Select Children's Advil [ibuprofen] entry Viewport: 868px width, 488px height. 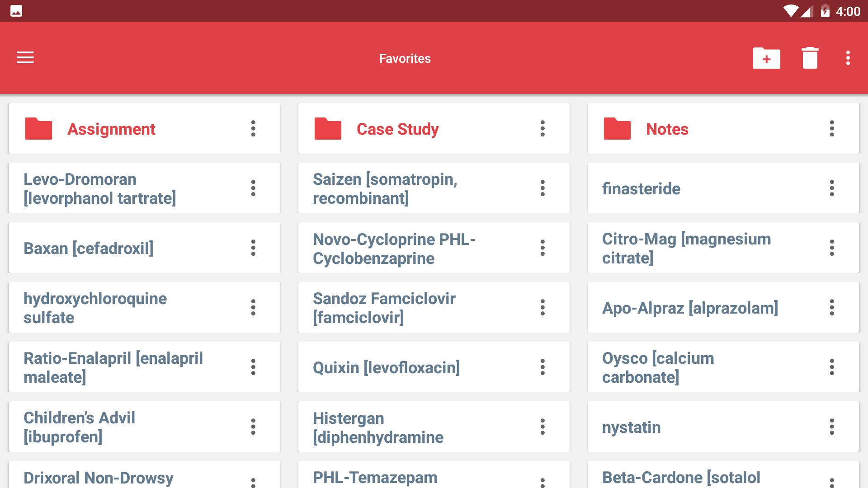coord(144,427)
